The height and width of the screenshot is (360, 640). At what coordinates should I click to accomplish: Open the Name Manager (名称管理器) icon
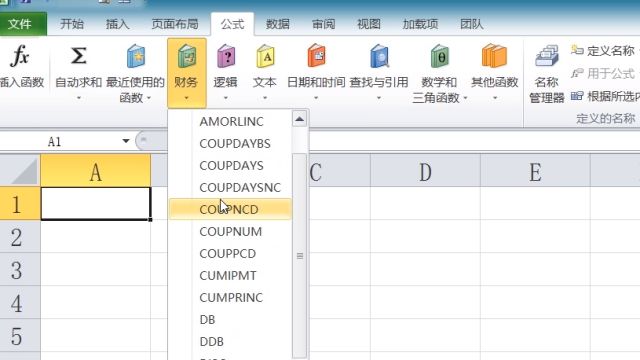pos(547,56)
